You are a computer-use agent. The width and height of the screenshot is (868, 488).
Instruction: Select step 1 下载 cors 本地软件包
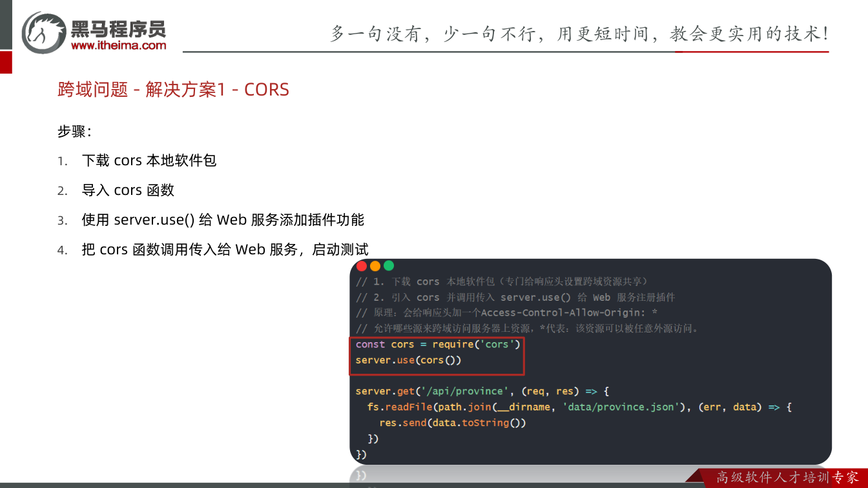(149, 161)
